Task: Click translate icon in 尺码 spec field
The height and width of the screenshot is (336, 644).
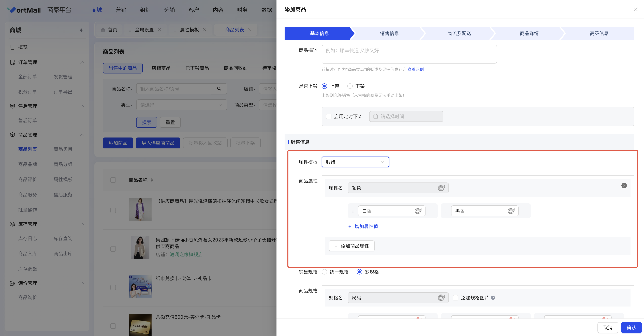Action: 441,298
